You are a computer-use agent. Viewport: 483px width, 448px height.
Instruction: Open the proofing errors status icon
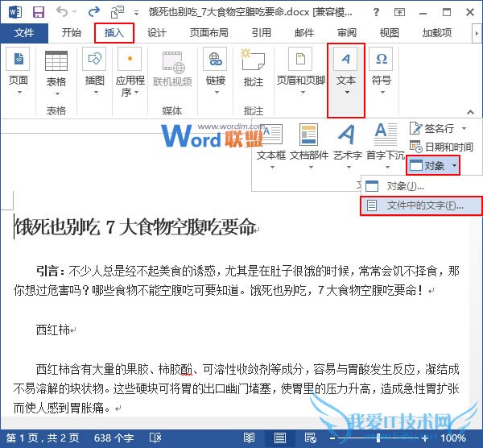pos(155,438)
